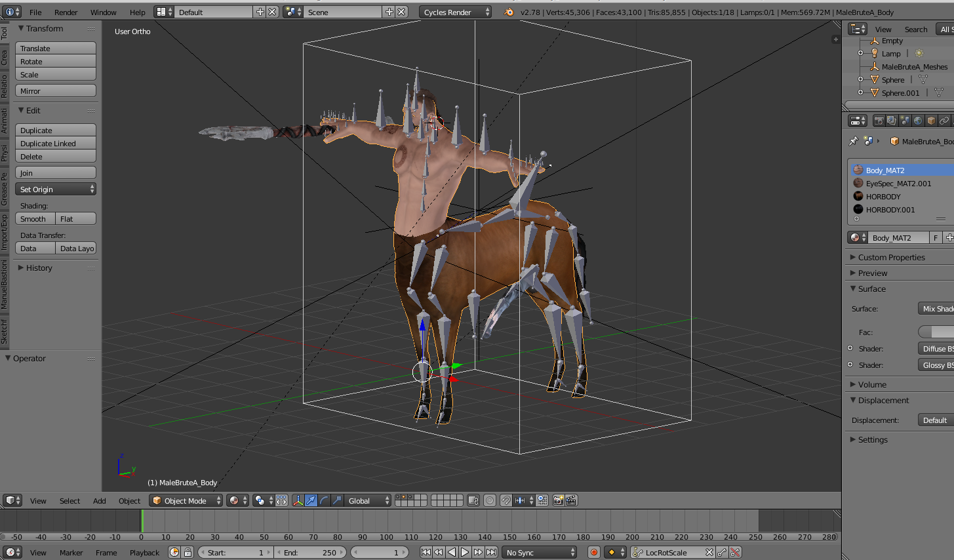Pin the properties context with pin icon
The width and height of the screenshot is (954, 560).
853,141
